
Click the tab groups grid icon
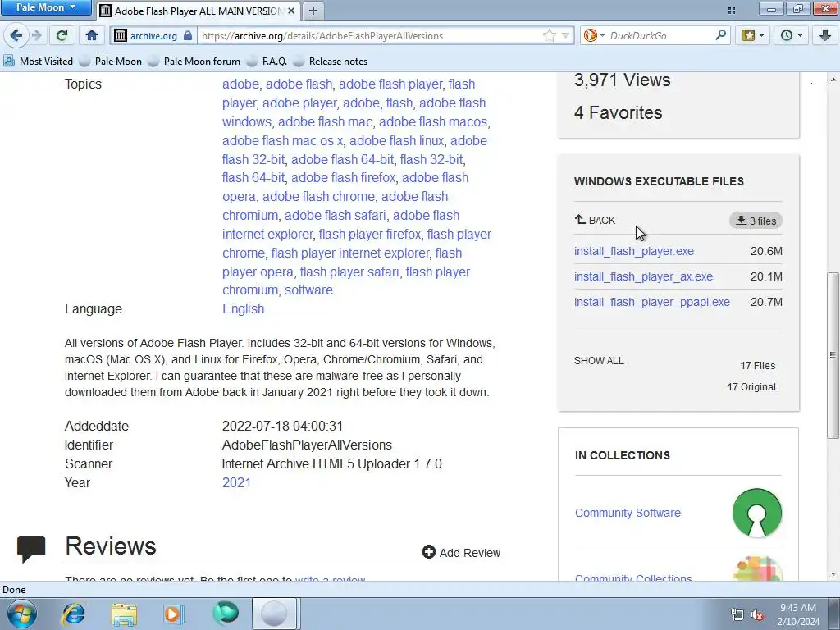tap(731, 10)
